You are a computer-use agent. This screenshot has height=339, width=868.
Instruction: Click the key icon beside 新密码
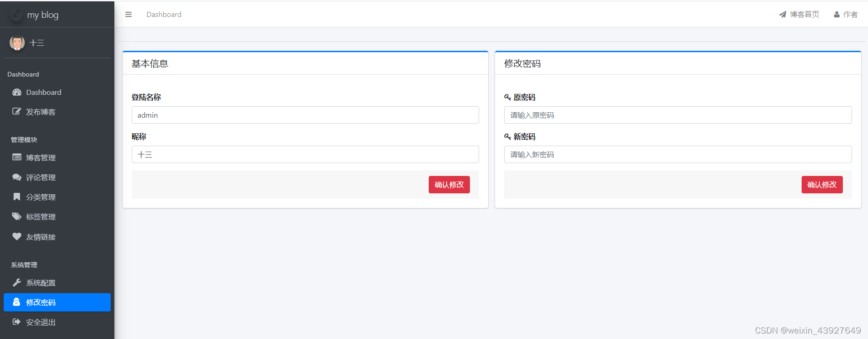click(507, 137)
